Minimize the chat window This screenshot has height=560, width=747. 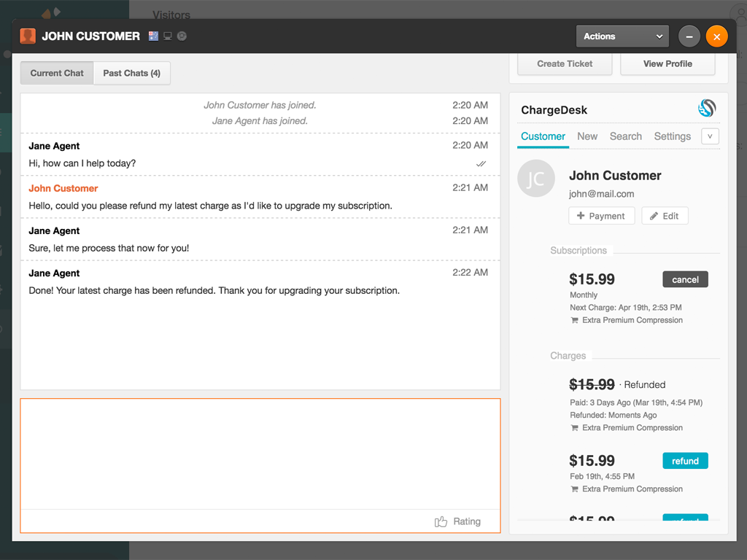[689, 36]
